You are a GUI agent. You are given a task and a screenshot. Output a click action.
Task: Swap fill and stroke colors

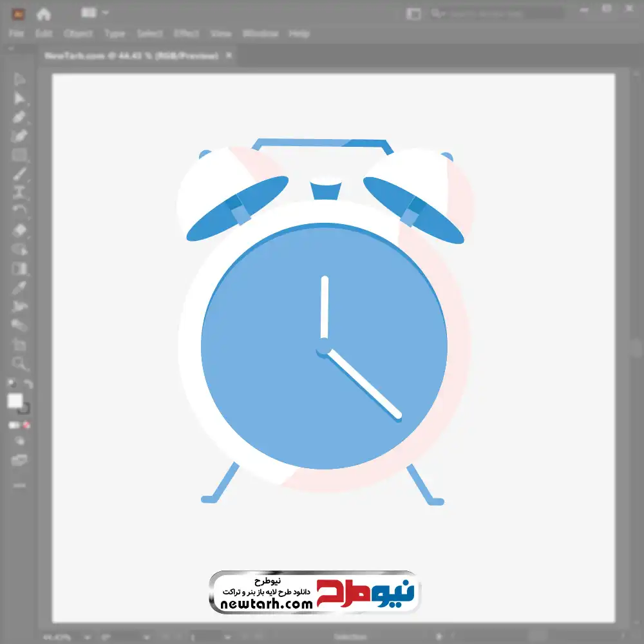click(x=28, y=384)
